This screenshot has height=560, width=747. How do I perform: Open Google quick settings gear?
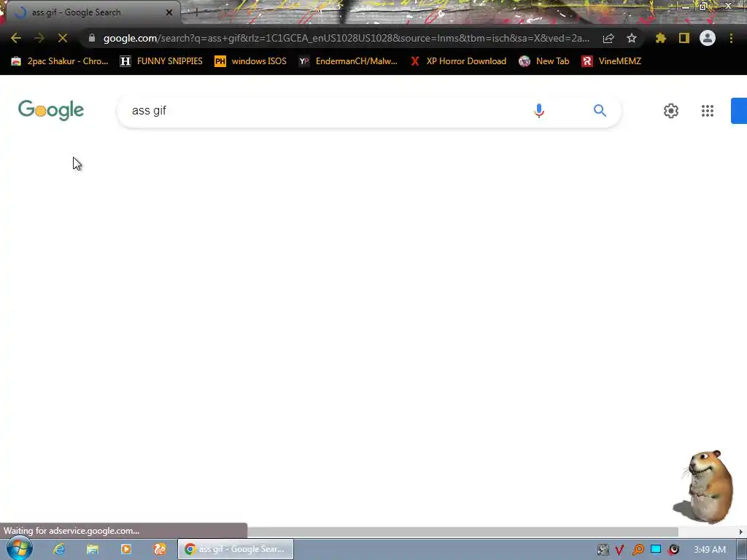pyautogui.click(x=671, y=111)
